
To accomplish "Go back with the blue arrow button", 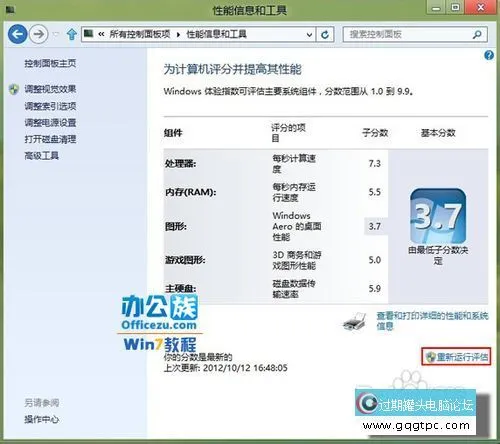I will coord(17,34).
